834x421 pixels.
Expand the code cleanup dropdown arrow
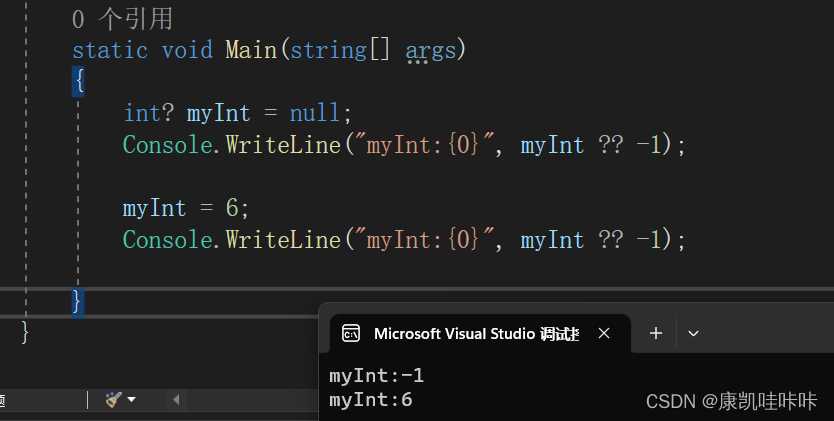point(131,400)
